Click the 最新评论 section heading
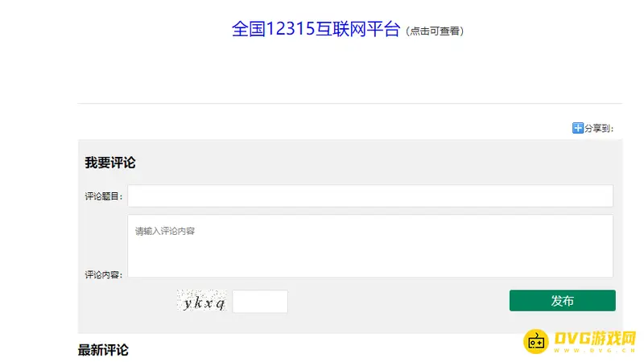This screenshot has width=644, height=362. 103,350
